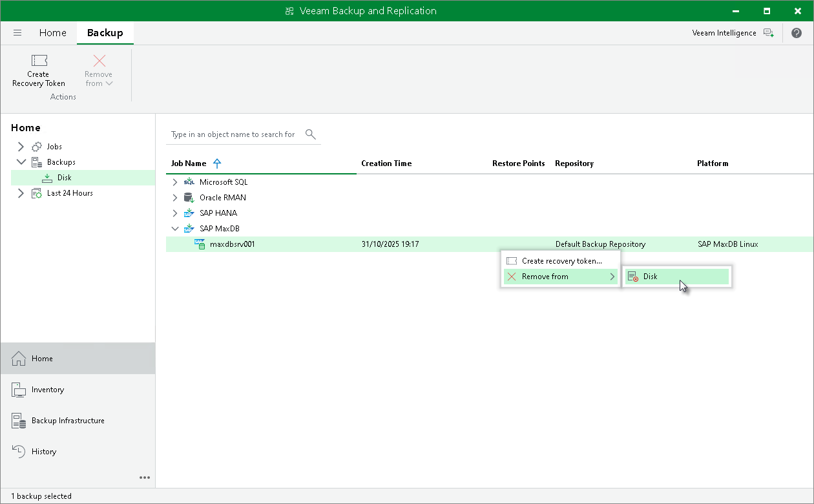The width and height of the screenshot is (814, 504).
Task: Sort by Job Name column header
Action: click(x=189, y=163)
